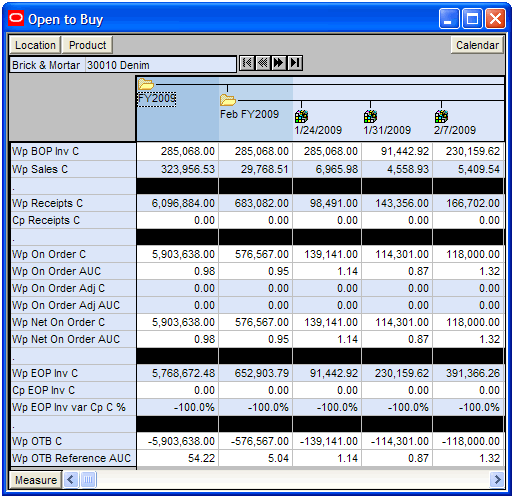
Task: Click the 6,965.98 sales cell
Action: [x=327, y=169]
